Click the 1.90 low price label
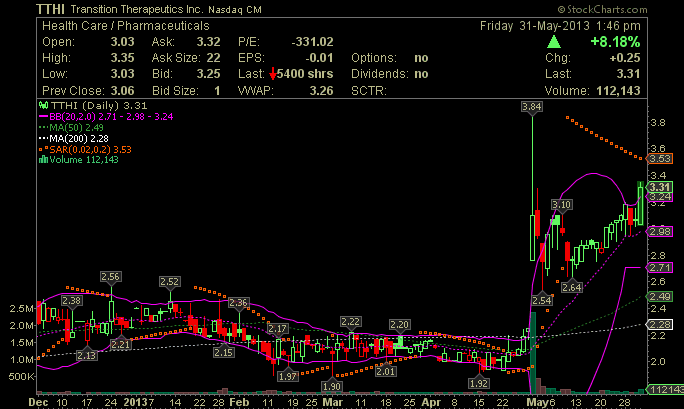The image size is (684, 409). pyautogui.click(x=332, y=386)
